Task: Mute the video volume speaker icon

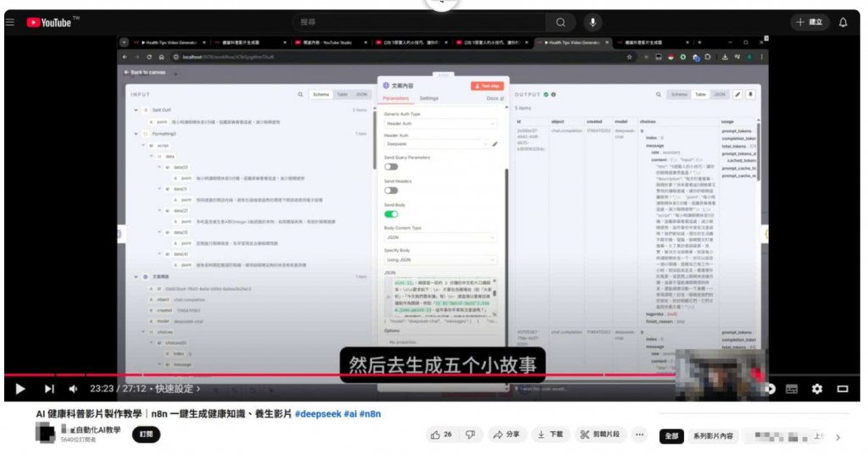Action: 73,389
